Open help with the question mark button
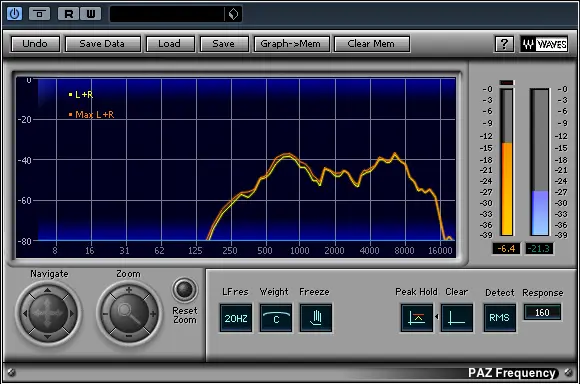Screen dimensions: 580x384 pyautogui.click(x=504, y=44)
